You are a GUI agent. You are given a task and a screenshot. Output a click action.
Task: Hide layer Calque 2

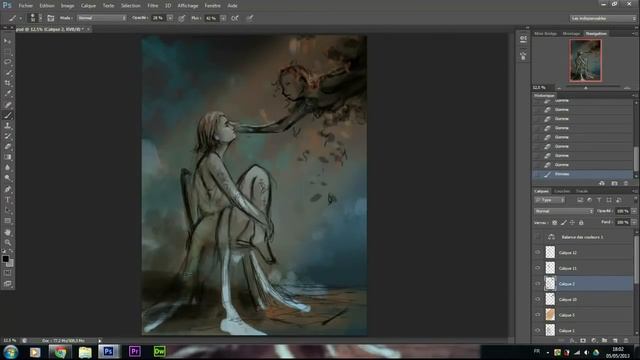(x=538, y=283)
